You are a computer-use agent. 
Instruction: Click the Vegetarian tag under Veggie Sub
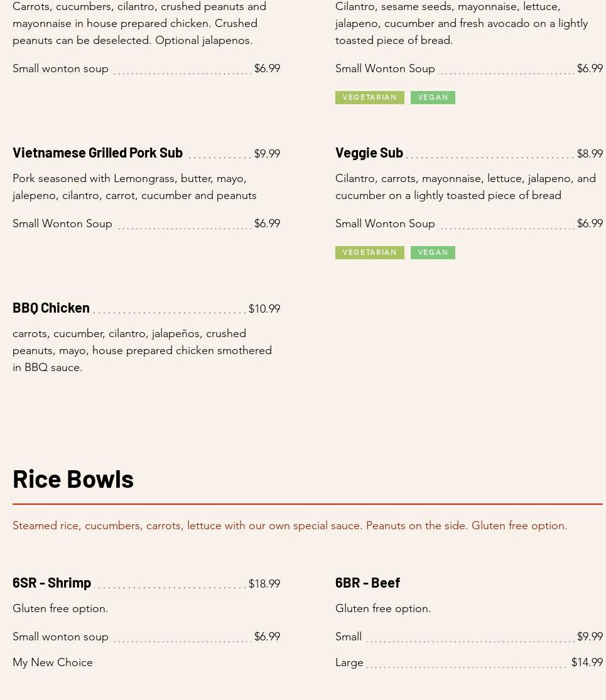(369, 252)
